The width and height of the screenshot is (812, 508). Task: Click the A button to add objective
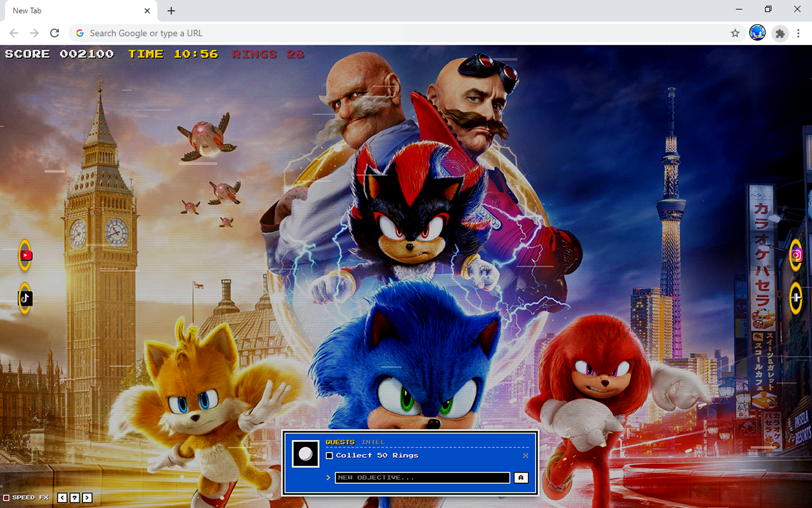tap(521, 478)
